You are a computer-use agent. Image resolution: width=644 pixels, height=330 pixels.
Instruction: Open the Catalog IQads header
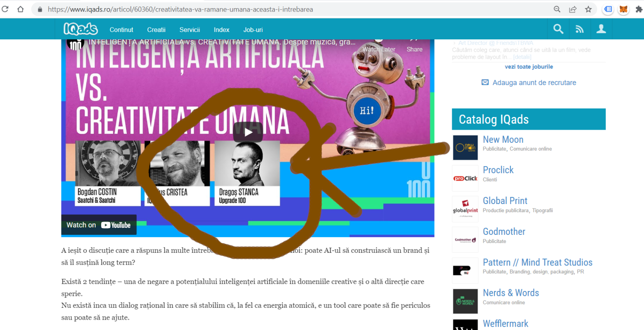529,119
